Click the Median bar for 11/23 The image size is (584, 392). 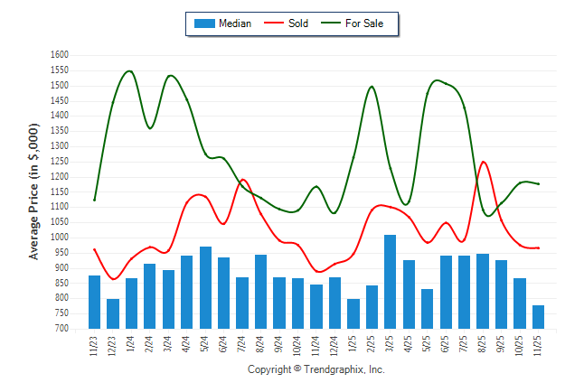[x=94, y=302]
